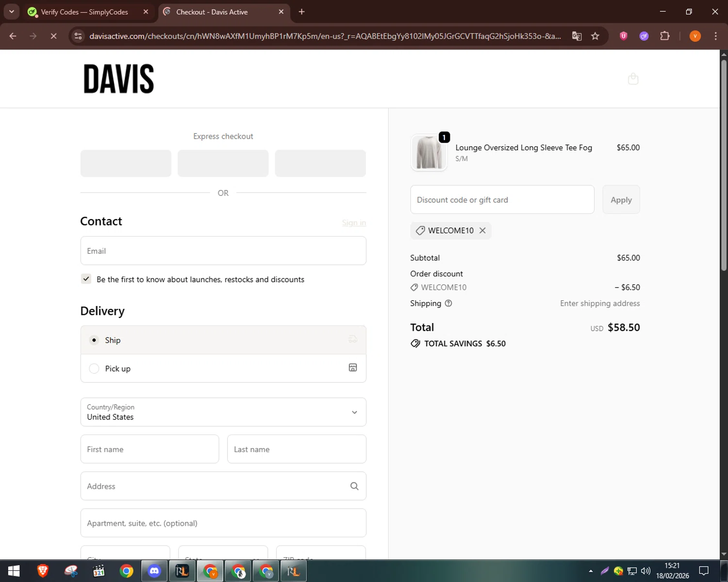Click the purple round extension icon

coord(644,36)
